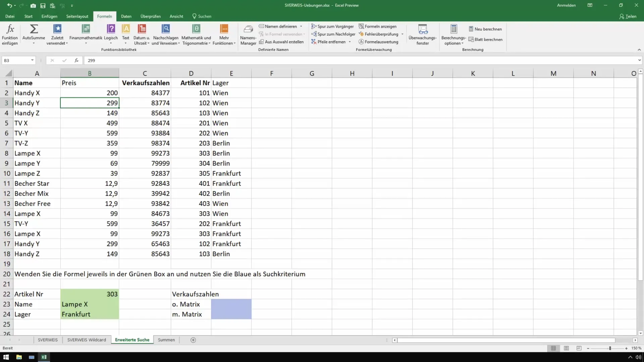The image size is (644, 362).
Task: Switch to the Ansicht ribbon tab
Action: click(176, 16)
